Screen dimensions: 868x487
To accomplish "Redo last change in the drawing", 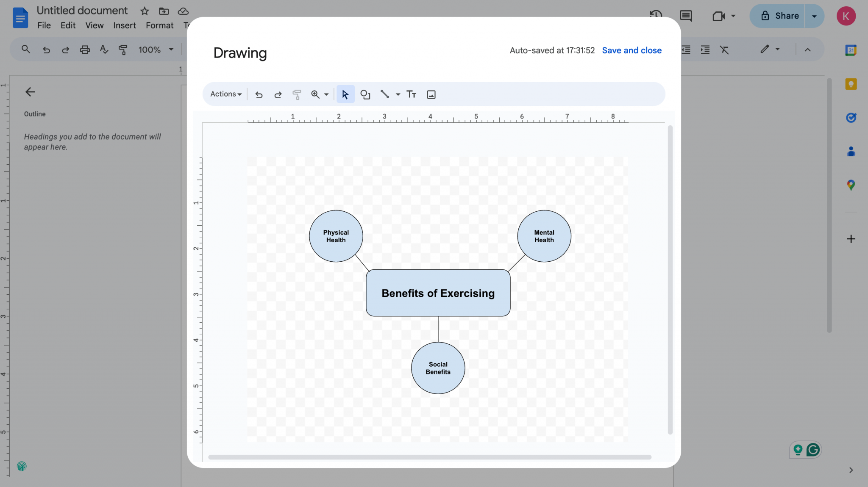I will [x=278, y=94].
